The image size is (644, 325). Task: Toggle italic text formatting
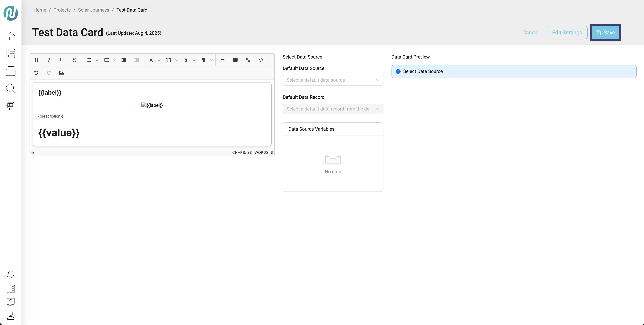click(x=49, y=60)
